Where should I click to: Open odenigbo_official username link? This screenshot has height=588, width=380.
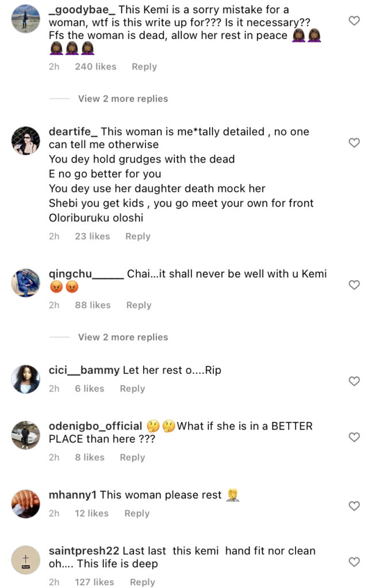point(95,426)
